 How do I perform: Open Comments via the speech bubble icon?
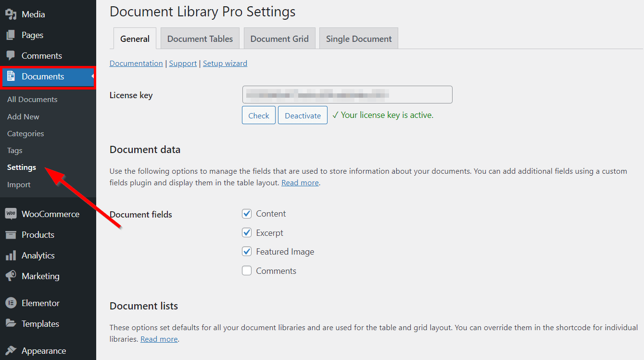click(x=11, y=55)
